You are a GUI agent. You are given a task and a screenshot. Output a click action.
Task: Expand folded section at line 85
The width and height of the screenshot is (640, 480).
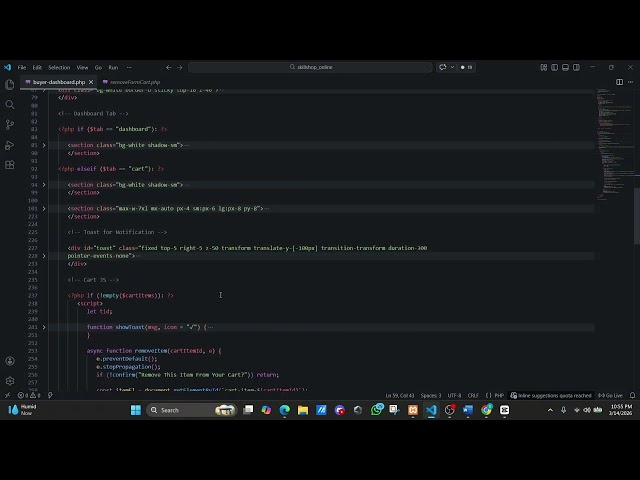tap(44, 145)
